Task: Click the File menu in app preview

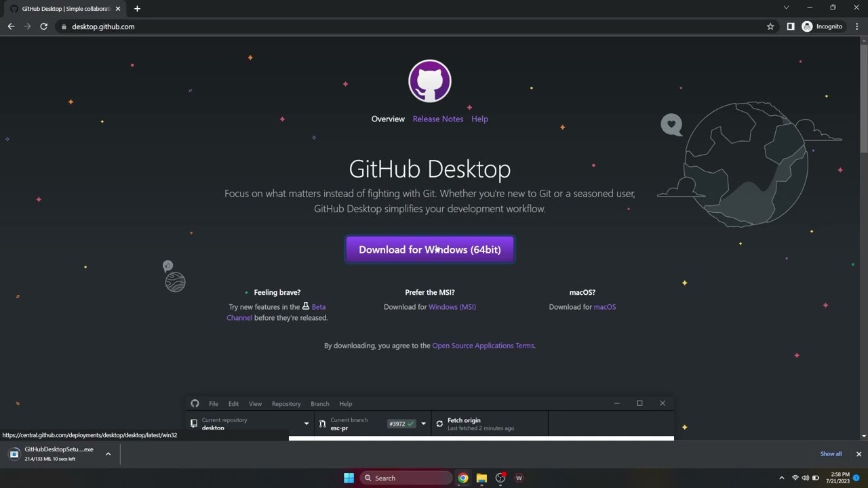Action: [214, 404]
